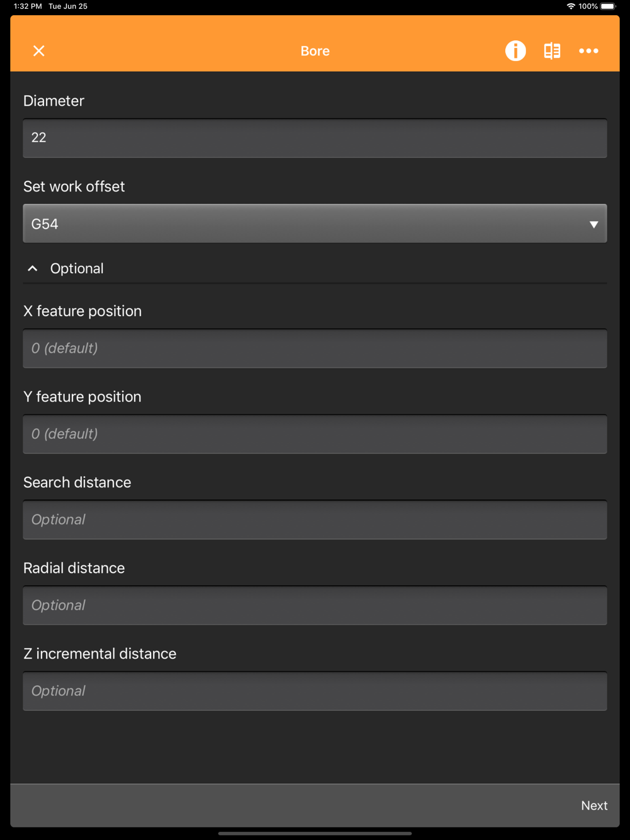Click the Bore title in the header
Image resolution: width=630 pixels, height=840 pixels.
(315, 51)
